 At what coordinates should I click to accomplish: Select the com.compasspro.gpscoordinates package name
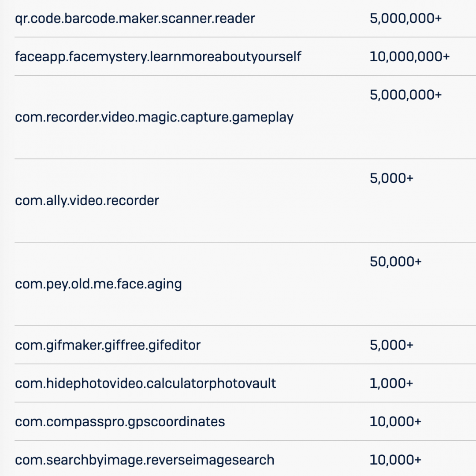120,421
